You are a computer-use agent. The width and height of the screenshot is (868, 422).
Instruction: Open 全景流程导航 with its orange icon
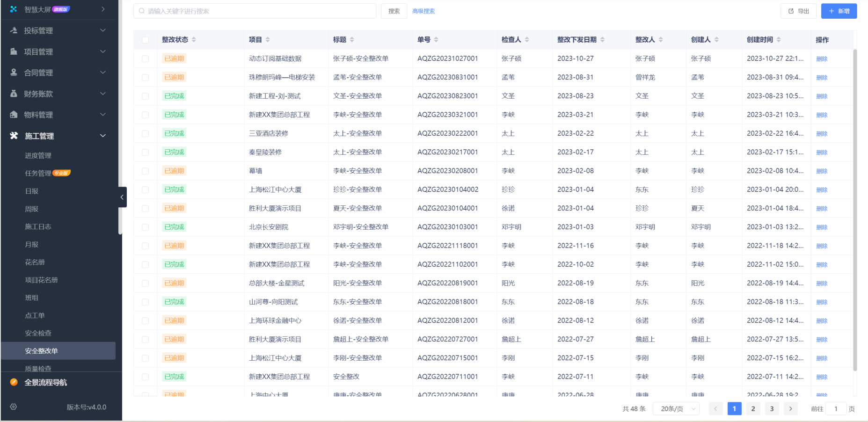(13, 382)
